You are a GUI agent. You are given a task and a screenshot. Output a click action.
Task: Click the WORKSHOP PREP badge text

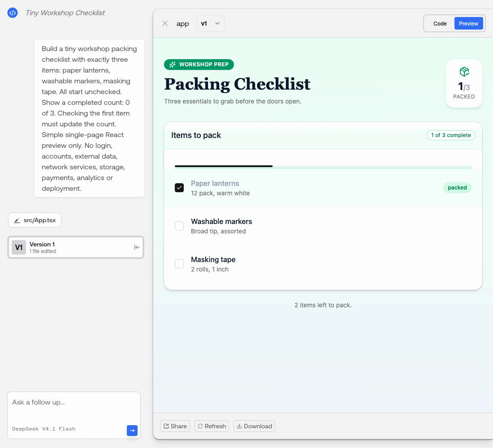[x=204, y=65]
